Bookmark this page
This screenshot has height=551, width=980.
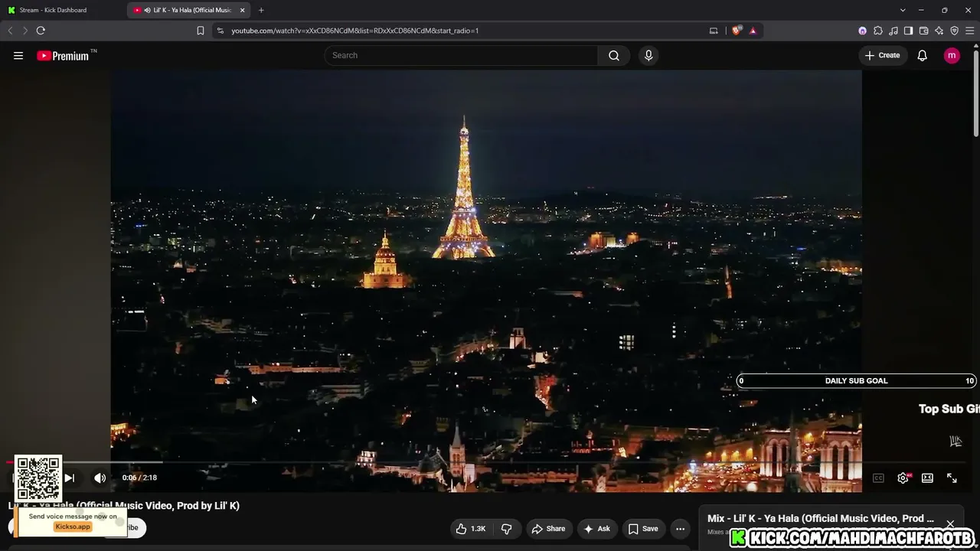click(200, 31)
